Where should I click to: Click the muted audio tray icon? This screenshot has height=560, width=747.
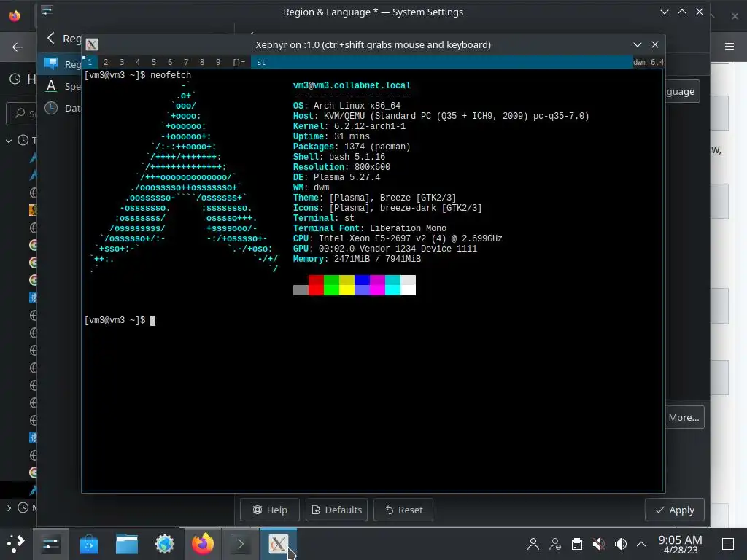(x=599, y=544)
